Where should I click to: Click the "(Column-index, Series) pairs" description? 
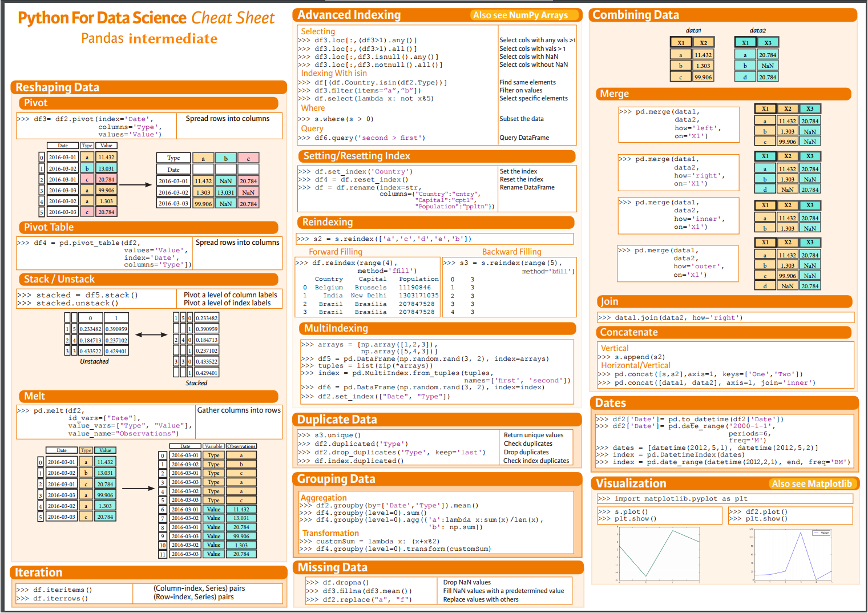coord(199,588)
